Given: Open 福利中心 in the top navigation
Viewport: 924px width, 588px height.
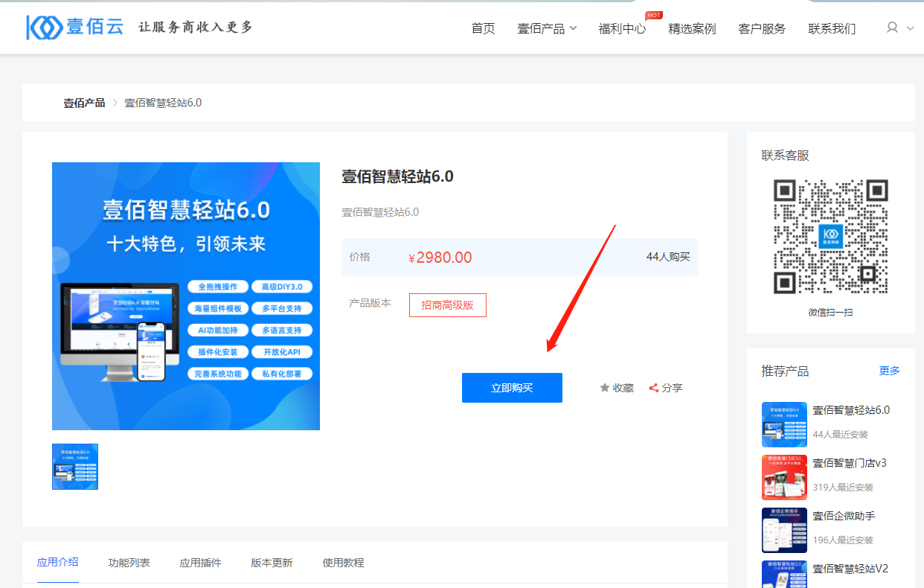Looking at the screenshot, I should pyautogui.click(x=622, y=29).
